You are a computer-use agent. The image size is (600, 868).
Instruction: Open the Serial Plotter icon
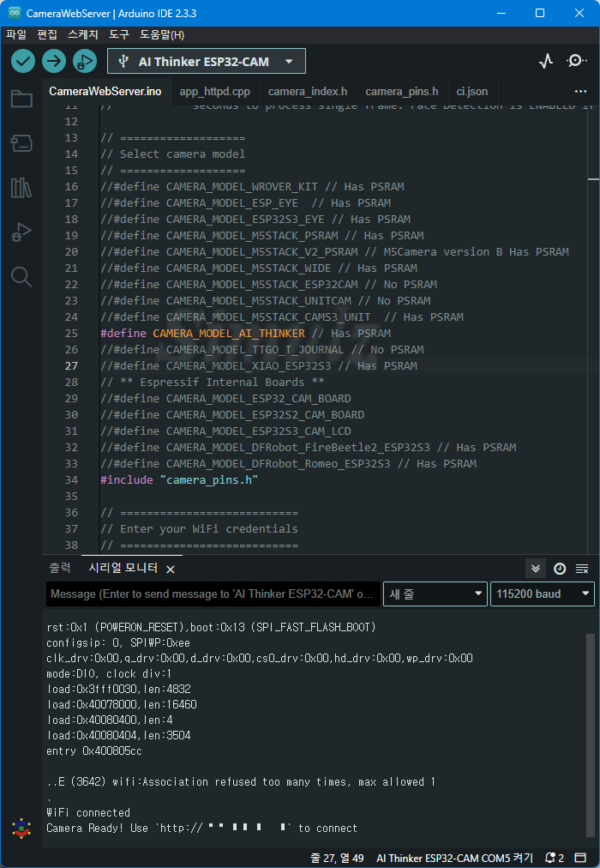tap(546, 61)
